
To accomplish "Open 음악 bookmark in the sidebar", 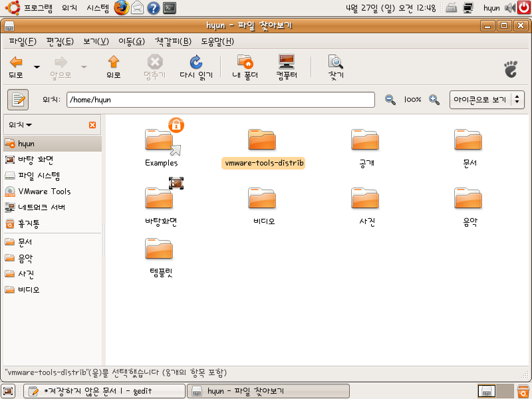I will [x=53, y=258].
